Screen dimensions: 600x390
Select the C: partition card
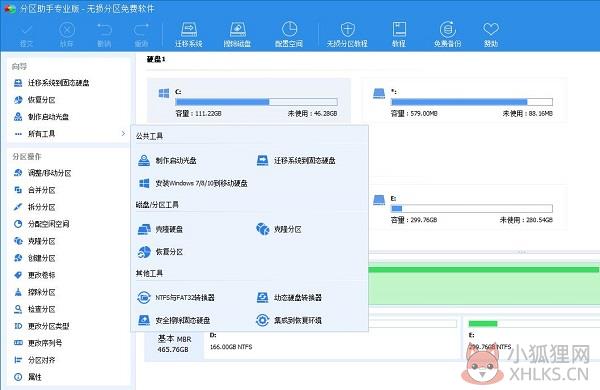point(249,100)
